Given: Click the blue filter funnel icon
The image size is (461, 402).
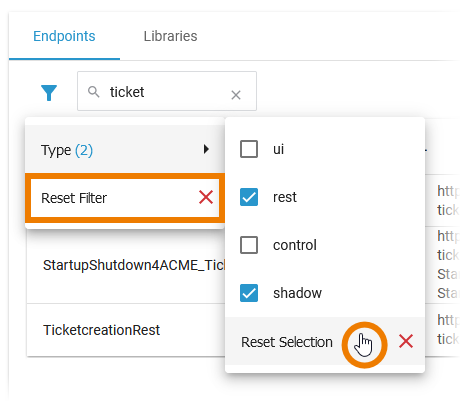Looking at the screenshot, I should click(49, 93).
